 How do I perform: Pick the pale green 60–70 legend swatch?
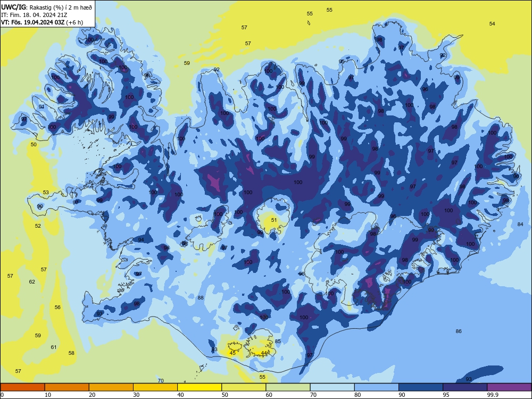pyautogui.click(x=288, y=387)
